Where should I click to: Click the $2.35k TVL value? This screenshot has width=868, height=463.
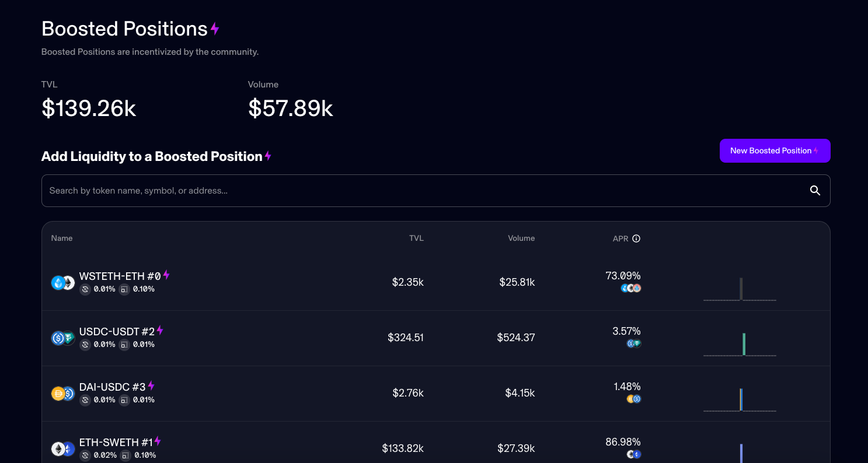point(407,282)
